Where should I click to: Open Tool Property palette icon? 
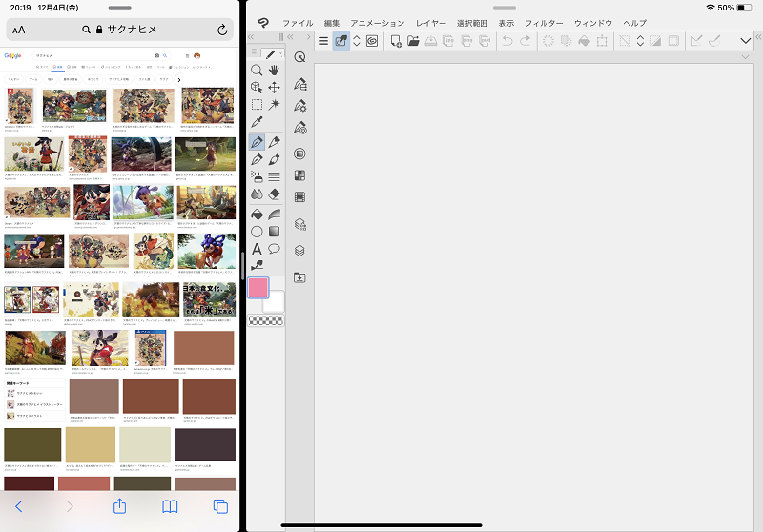coord(299,106)
